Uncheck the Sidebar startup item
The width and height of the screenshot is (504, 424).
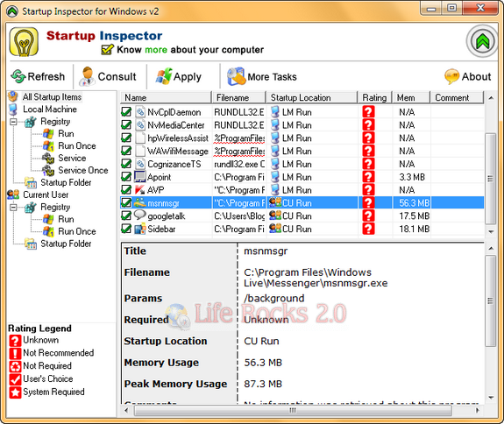[126, 229]
